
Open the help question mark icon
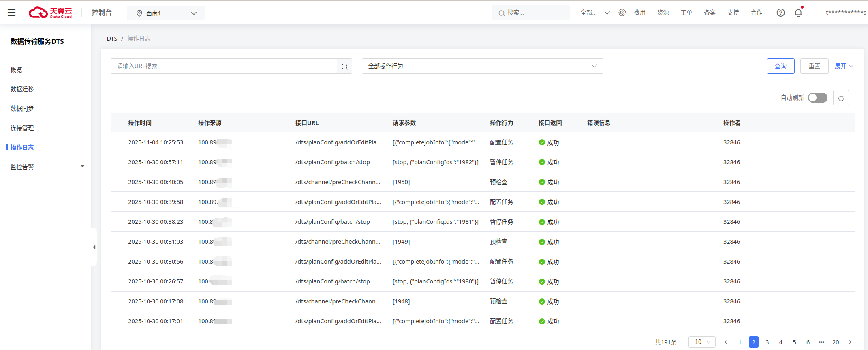(780, 13)
